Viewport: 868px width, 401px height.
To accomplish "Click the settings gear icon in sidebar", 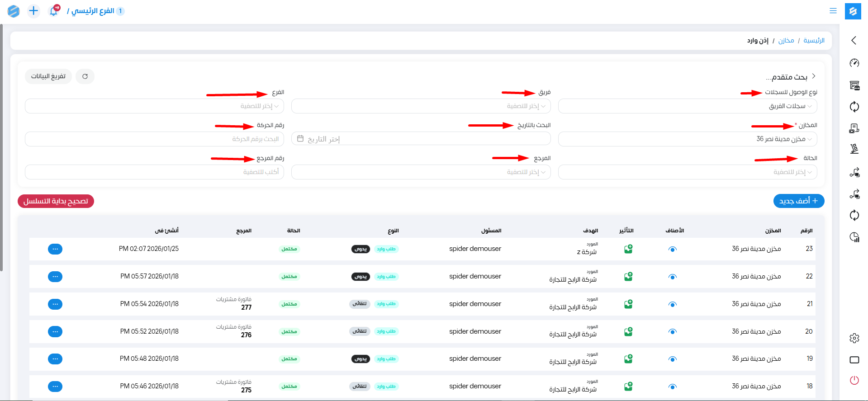I will point(854,338).
